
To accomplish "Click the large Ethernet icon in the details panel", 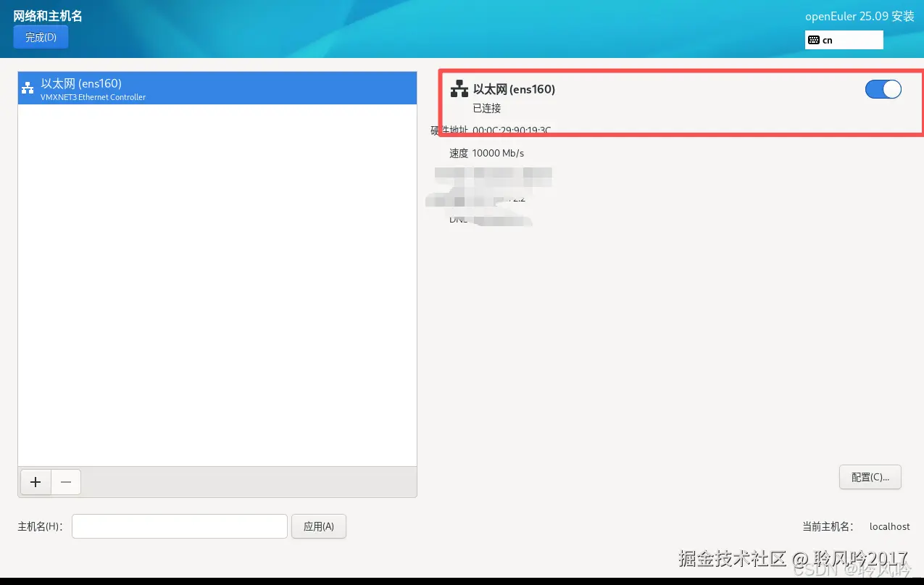I will coord(459,89).
